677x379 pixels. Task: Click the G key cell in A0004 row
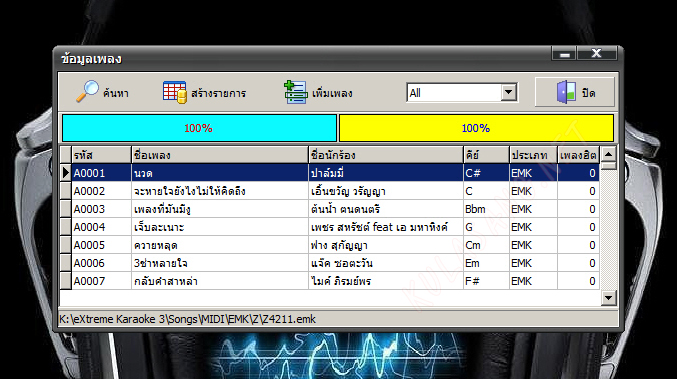tap(486, 227)
